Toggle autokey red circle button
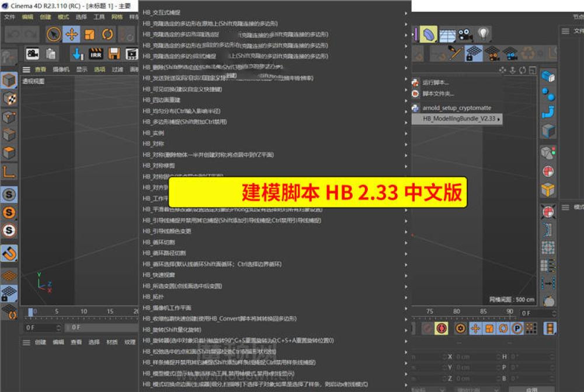Image resolution: width=584 pixels, height=392 pixels. [442, 328]
